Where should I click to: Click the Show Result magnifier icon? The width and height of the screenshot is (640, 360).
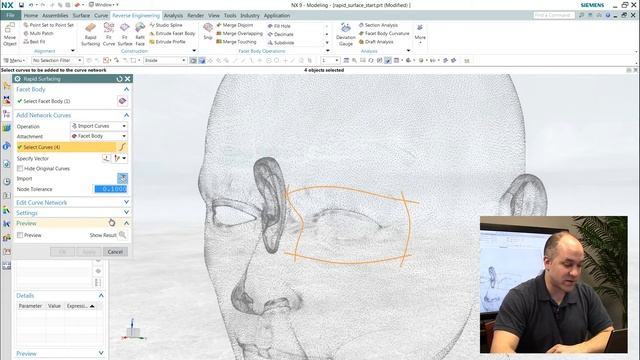[x=122, y=235]
